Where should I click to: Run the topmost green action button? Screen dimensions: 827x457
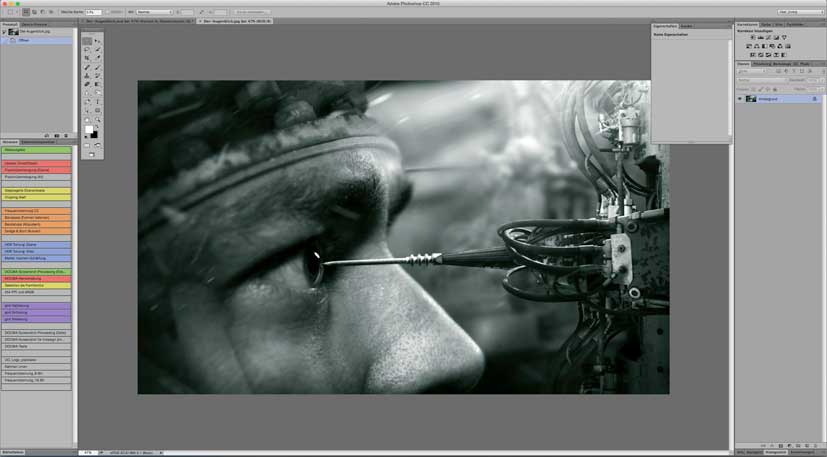point(36,150)
